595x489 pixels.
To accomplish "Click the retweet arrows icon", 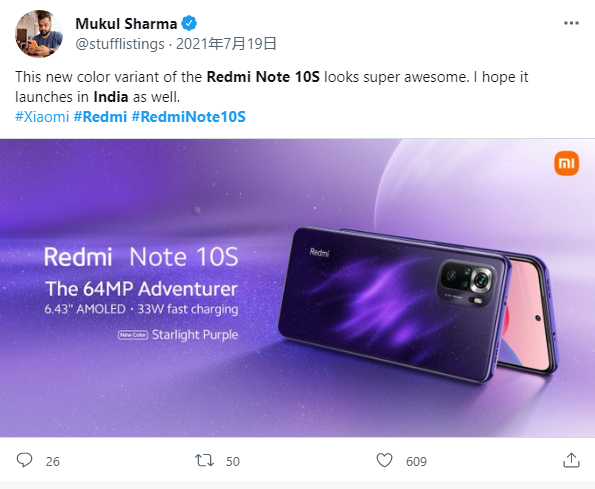I will point(204,461).
